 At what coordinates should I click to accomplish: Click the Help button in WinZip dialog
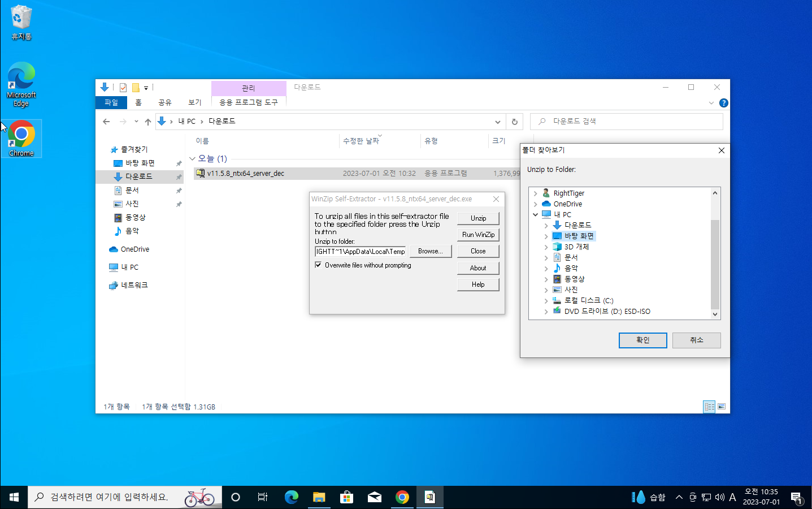478,284
